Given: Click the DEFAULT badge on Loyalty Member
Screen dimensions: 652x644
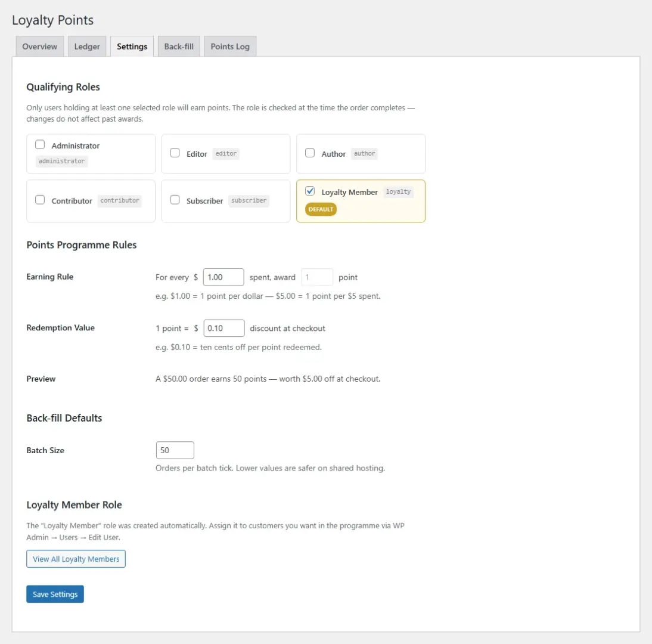Looking at the screenshot, I should (x=321, y=209).
